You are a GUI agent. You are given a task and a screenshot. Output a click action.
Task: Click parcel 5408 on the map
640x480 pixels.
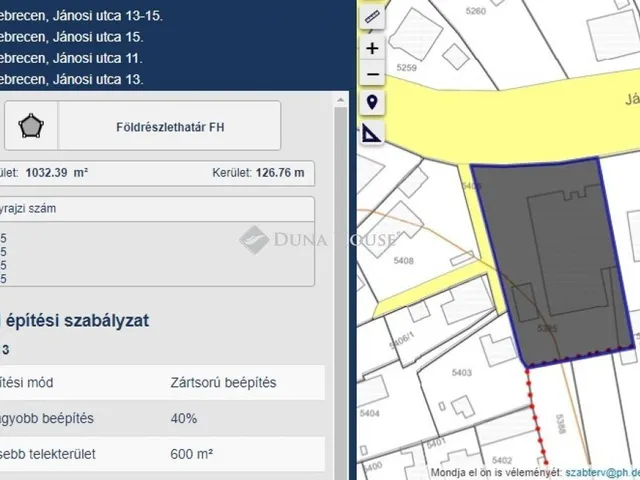click(405, 260)
